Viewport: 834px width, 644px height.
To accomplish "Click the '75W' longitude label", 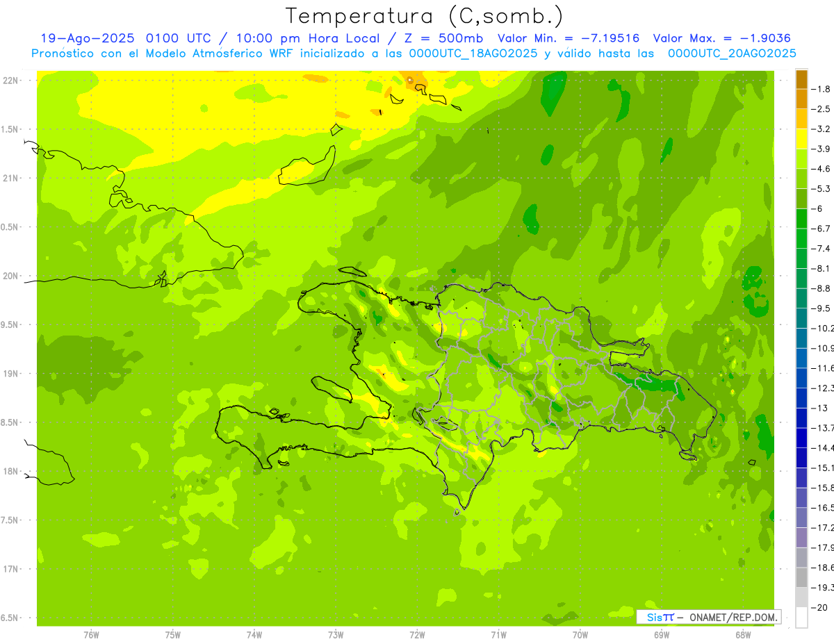I will coord(173,635).
